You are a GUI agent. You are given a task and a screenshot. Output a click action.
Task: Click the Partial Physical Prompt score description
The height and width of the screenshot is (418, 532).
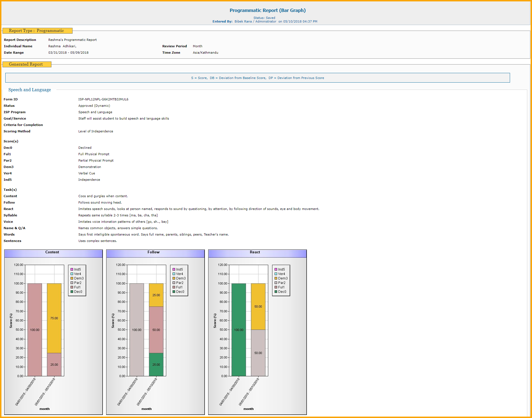(x=96, y=160)
